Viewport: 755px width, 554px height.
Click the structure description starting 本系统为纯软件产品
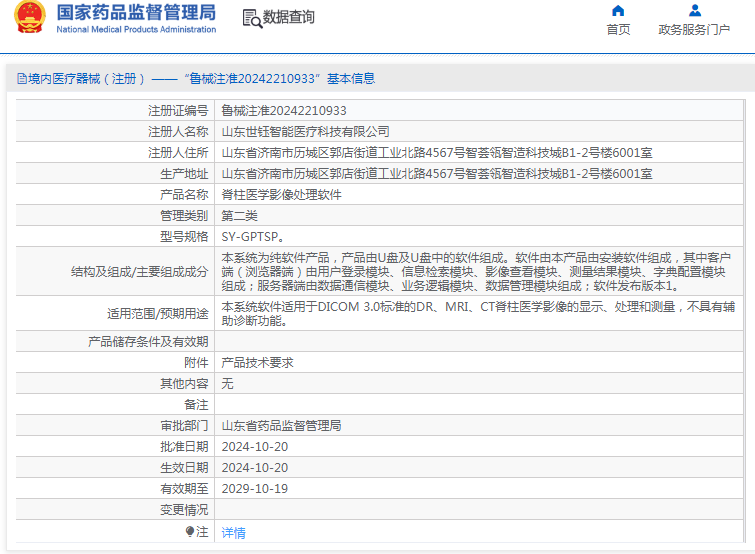pos(478,271)
